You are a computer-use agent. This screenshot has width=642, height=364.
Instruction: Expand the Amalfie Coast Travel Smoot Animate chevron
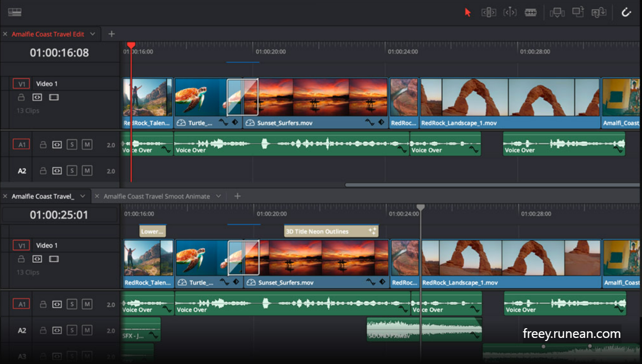(x=218, y=196)
